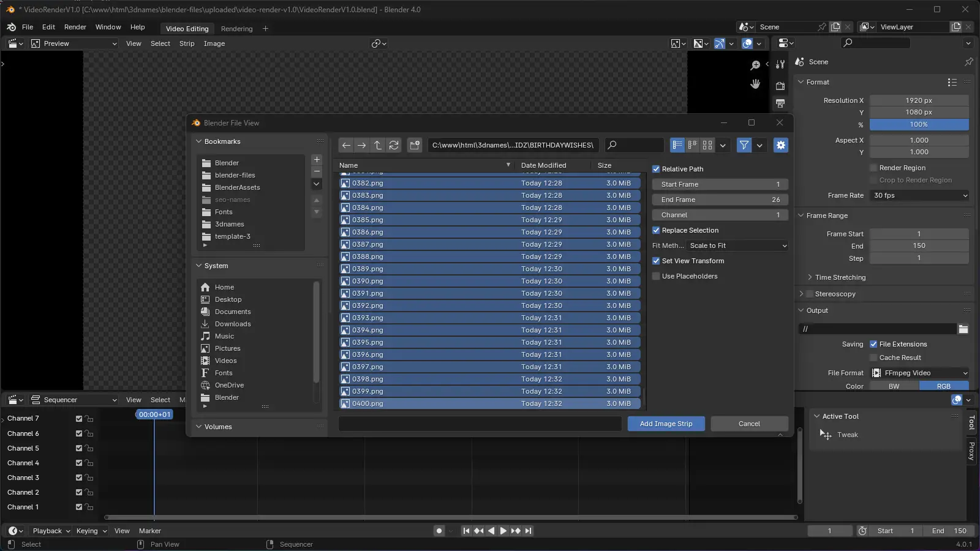Lock Channel 4 with padlock icon
980x551 pixels.
[x=89, y=463]
